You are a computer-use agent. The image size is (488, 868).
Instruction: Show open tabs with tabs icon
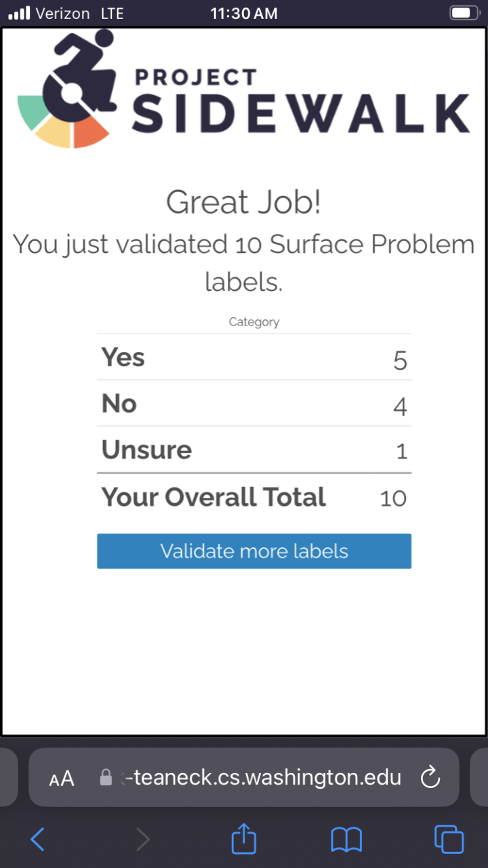click(449, 840)
